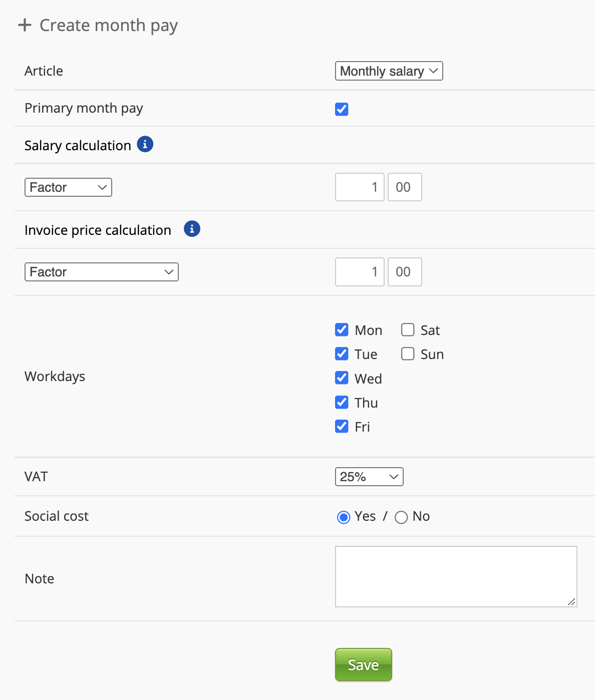This screenshot has width=595, height=700.
Task: Uncheck the Mon workday checkbox
Action: pos(342,330)
